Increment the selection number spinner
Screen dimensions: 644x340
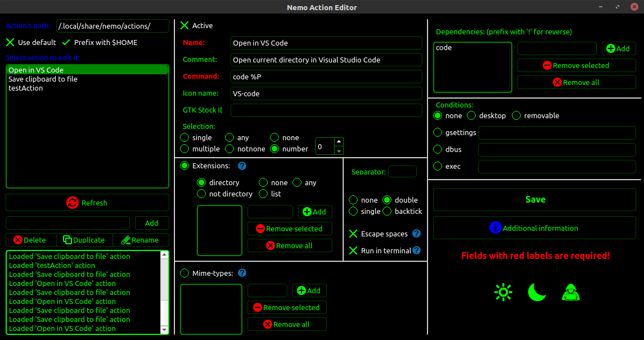pos(338,142)
